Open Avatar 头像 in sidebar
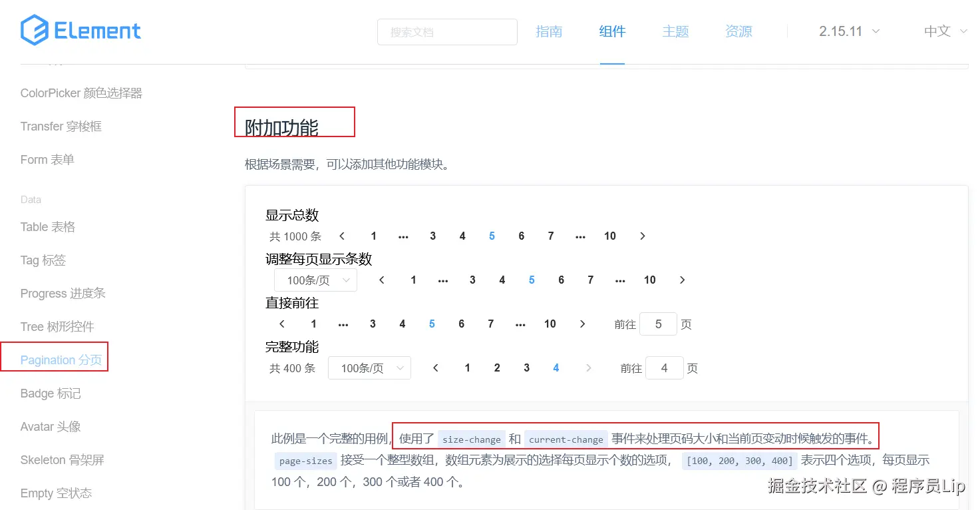The height and width of the screenshot is (510, 980). [x=51, y=427]
